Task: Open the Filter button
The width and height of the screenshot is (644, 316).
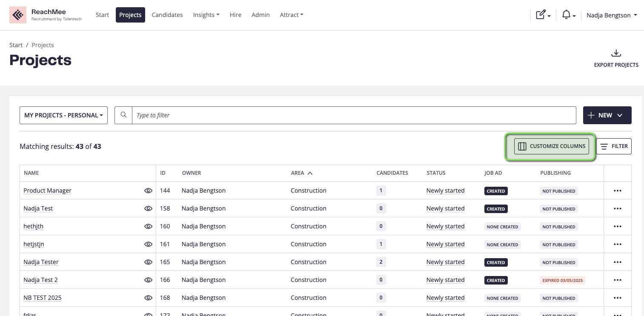Action: [x=613, y=146]
